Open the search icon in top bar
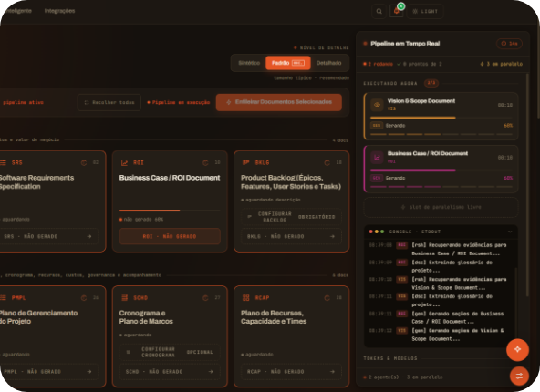 pyautogui.click(x=379, y=11)
